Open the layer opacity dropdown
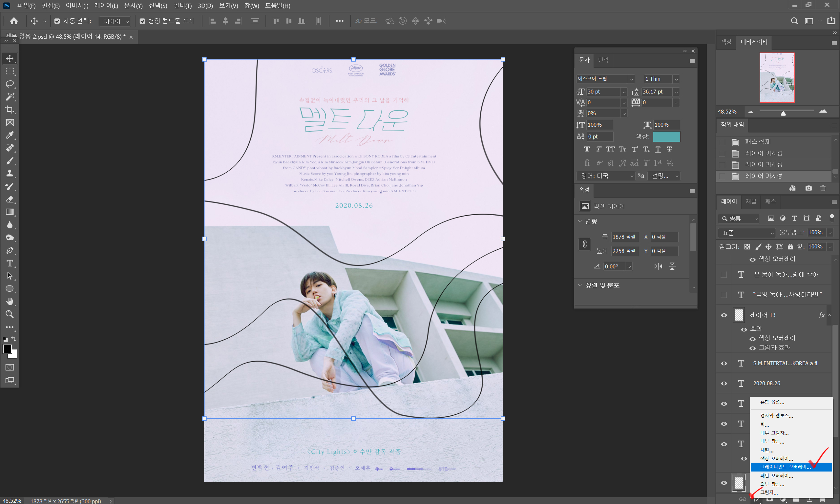Screen dimensions: 840x504 click(x=830, y=233)
